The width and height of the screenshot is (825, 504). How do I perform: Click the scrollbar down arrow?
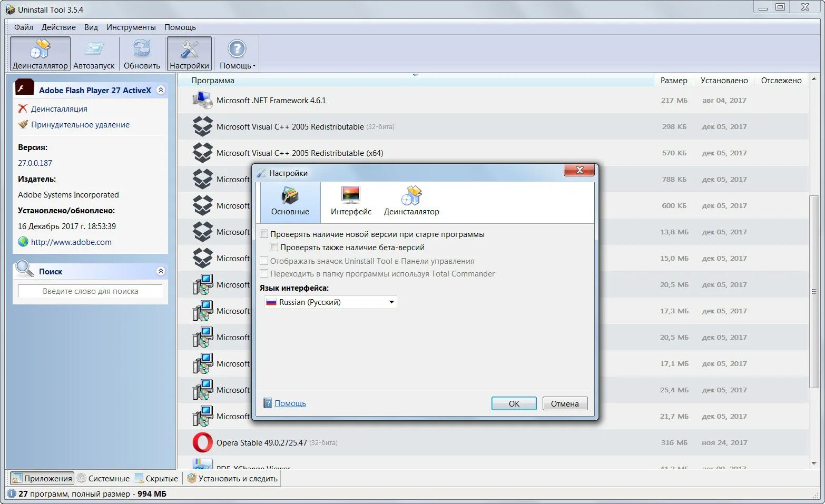(814, 463)
